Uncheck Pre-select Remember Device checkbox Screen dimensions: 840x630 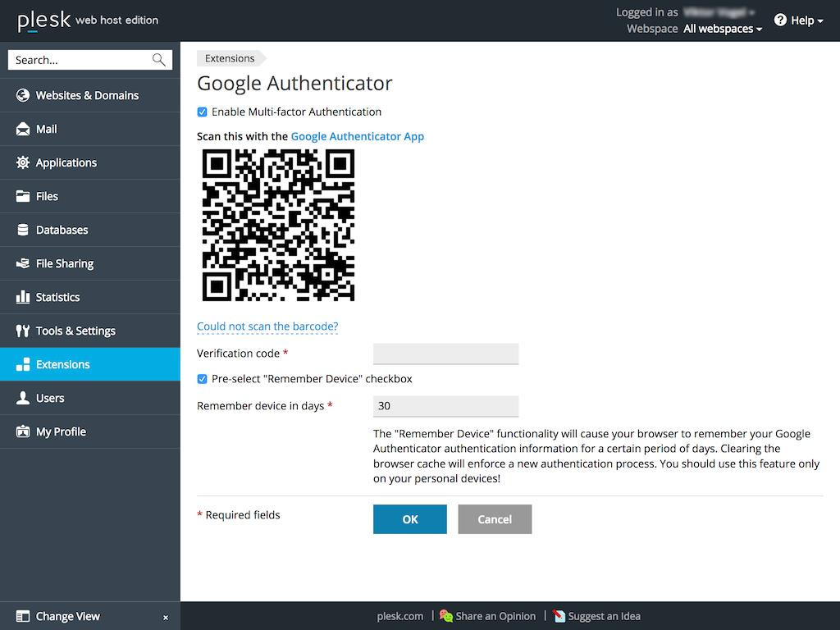pyautogui.click(x=202, y=379)
